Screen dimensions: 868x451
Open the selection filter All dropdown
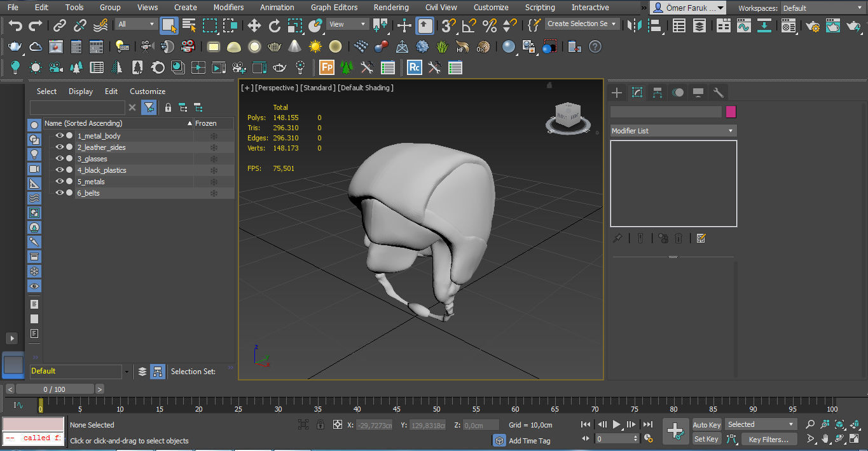coord(136,24)
